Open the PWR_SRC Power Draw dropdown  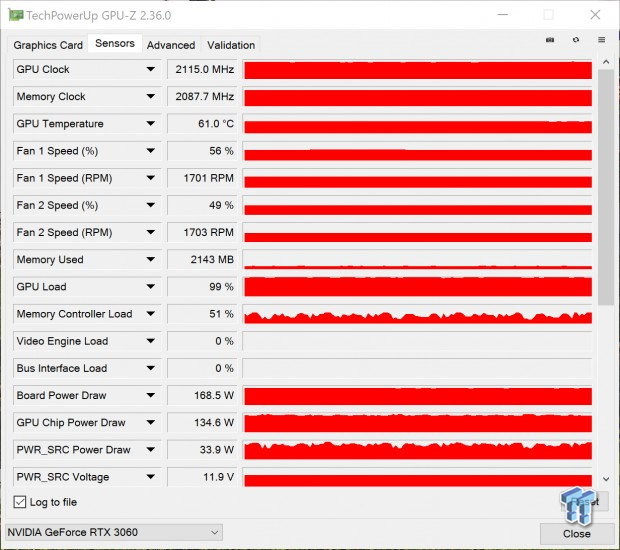[150, 450]
